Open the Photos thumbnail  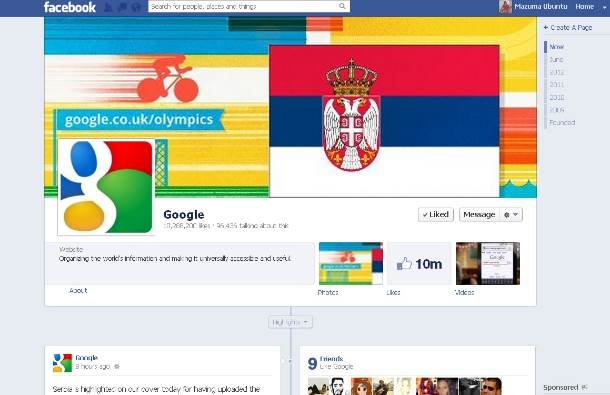click(351, 263)
